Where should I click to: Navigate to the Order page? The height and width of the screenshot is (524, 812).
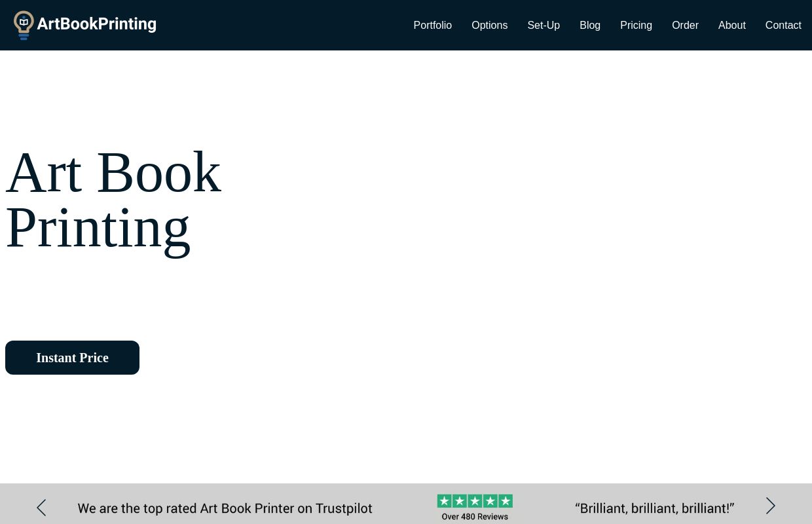click(x=685, y=25)
